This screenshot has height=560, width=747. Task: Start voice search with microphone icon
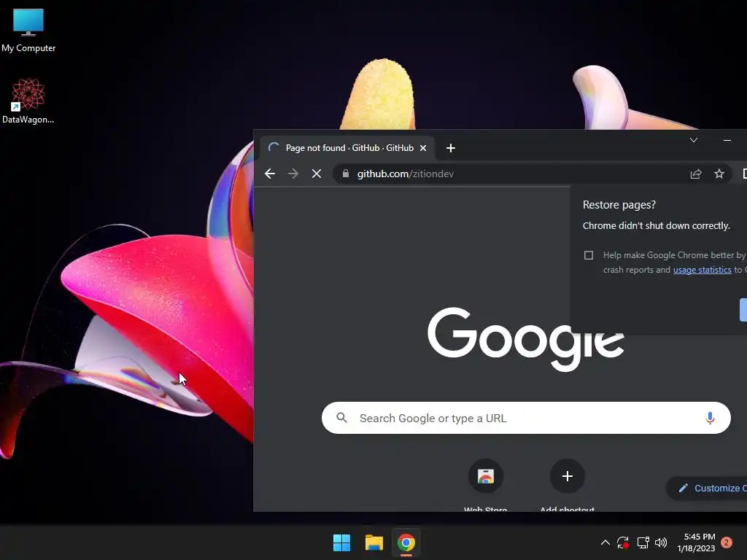point(710,418)
